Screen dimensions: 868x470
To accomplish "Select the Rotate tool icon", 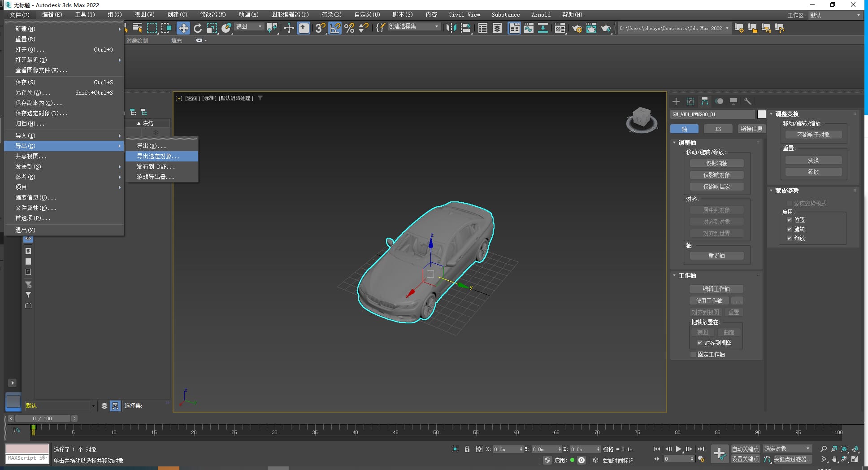I will pyautogui.click(x=198, y=28).
